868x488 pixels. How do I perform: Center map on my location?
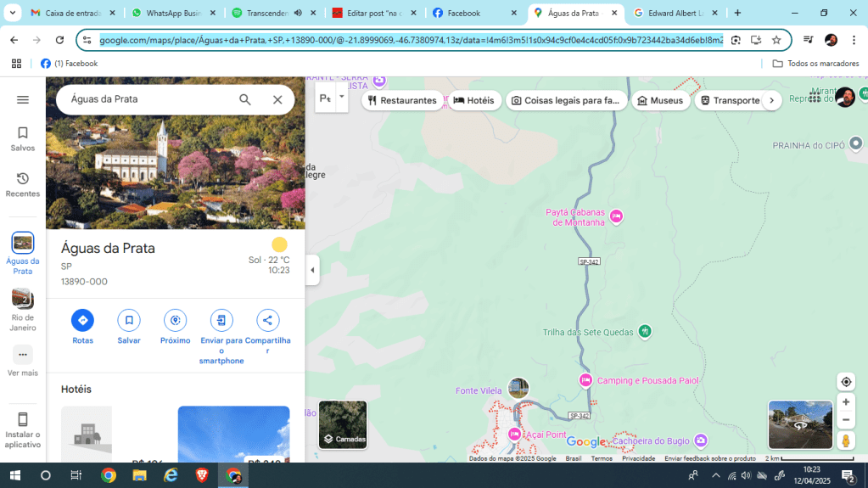coord(845,382)
